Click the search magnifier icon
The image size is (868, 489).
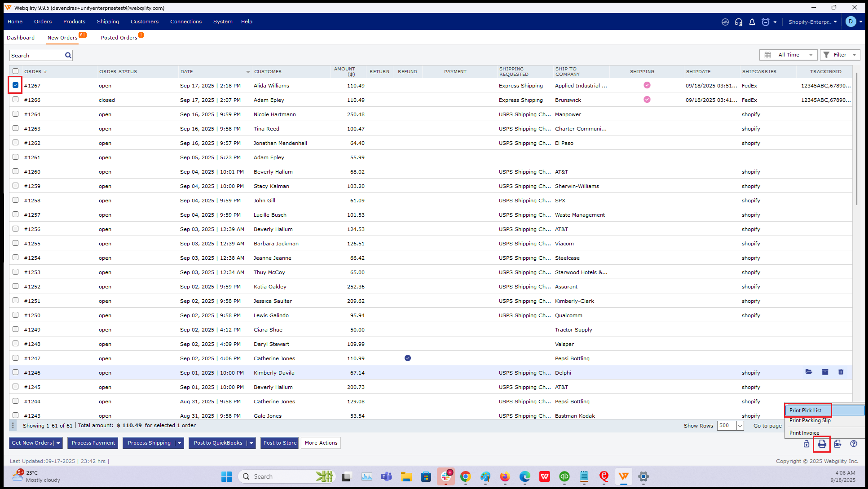[68, 55]
